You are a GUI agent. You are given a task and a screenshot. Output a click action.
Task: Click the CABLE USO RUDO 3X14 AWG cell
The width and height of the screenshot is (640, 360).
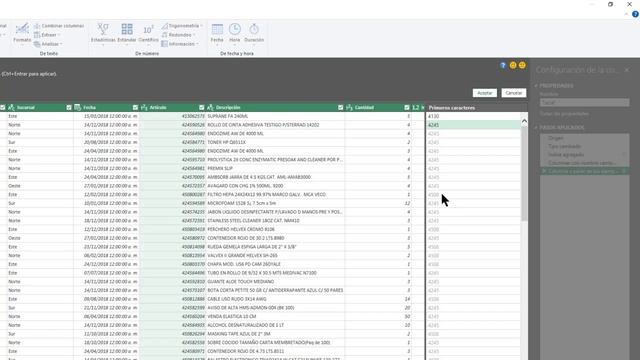coord(275,299)
